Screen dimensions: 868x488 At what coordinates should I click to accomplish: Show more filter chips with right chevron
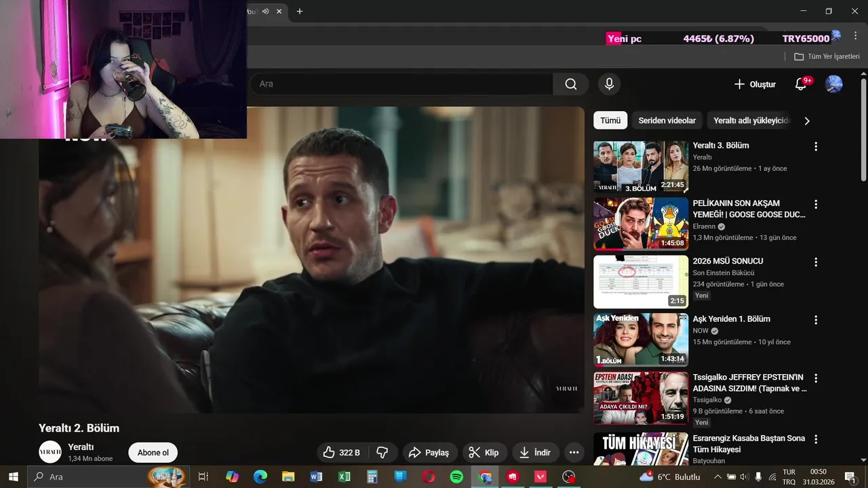coord(807,121)
